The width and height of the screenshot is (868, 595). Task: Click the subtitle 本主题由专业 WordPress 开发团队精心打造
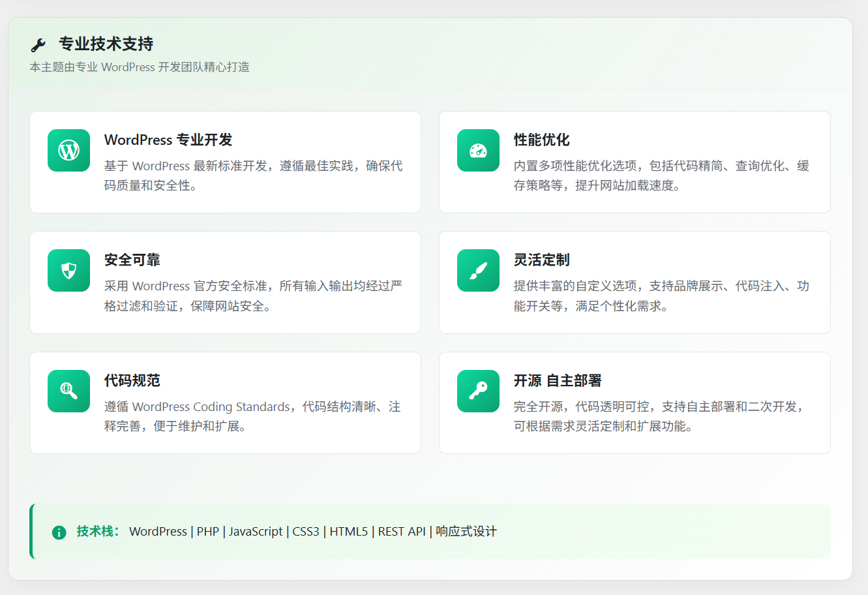click(140, 67)
